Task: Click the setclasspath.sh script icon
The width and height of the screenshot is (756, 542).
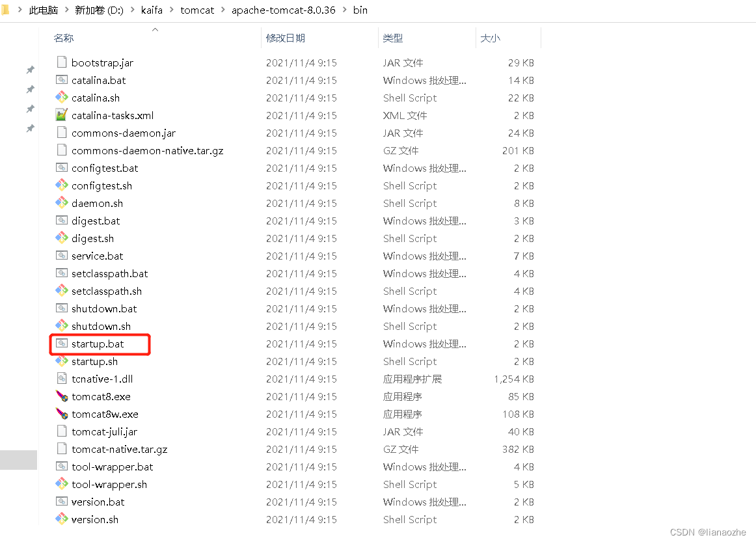Action: [x=62, y=290]
